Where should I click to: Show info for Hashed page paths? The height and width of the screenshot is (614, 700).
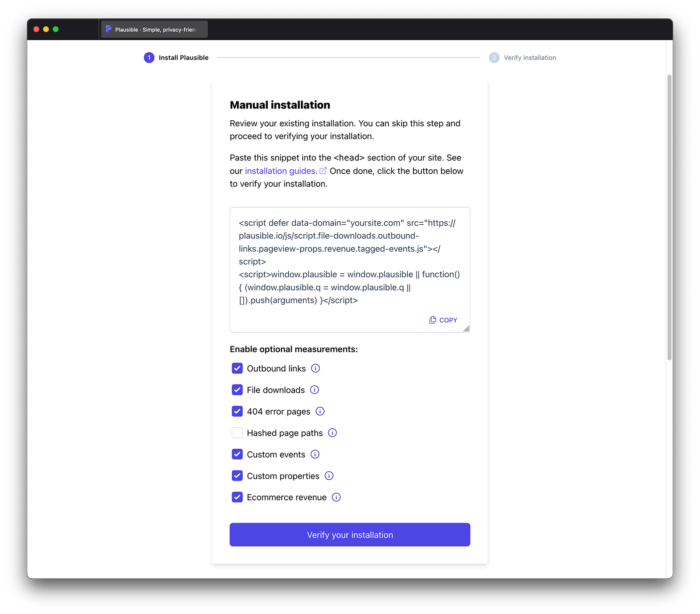tap(332, 433)
